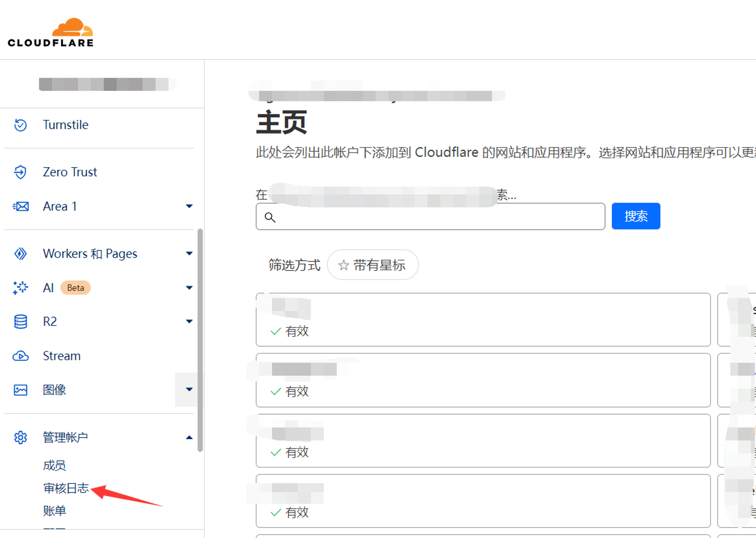Click the 图像 picture icon
The width and height of the screenshot is (756, 538).
[x=20, y=390]
